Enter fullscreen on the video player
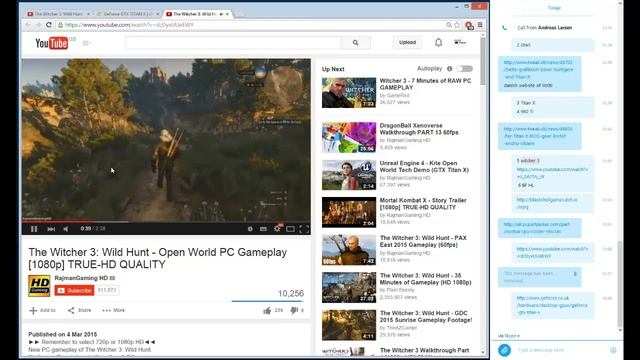Viewport: 640px width, 360px height. pos(304,229)
